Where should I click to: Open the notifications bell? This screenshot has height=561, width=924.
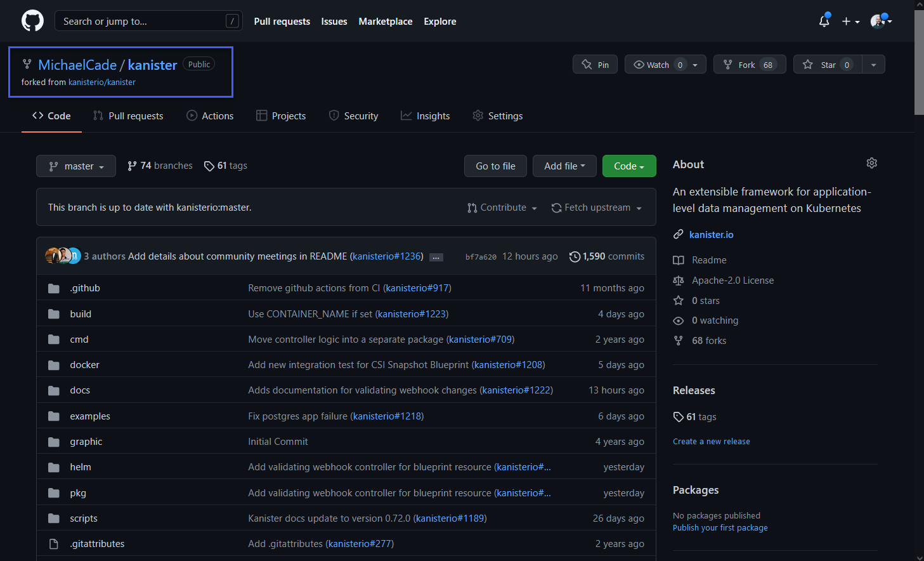click(x=824, y=21)
